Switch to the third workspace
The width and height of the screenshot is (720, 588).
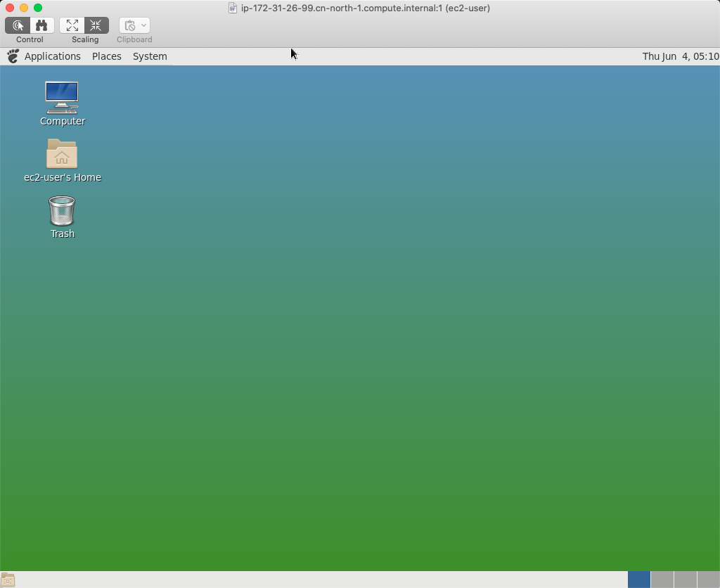(x=686, y=580)
